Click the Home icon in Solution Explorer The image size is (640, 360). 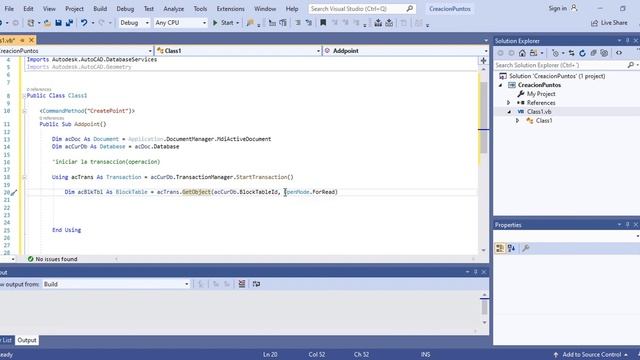coord(522,53)
